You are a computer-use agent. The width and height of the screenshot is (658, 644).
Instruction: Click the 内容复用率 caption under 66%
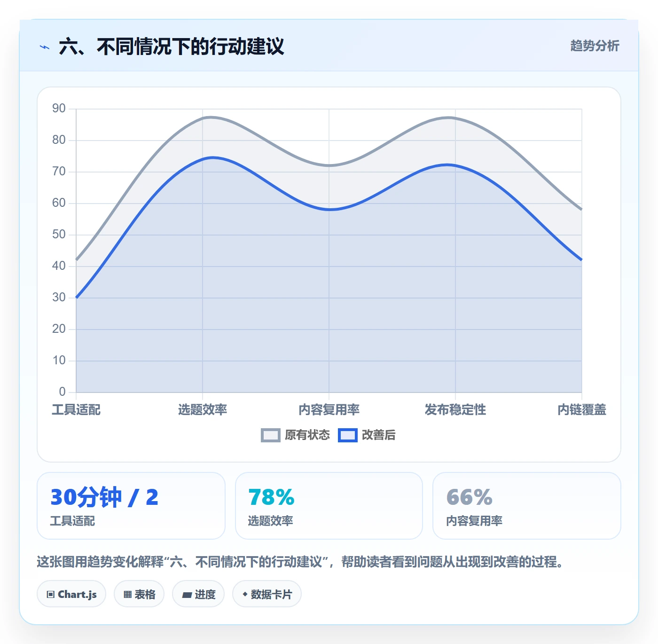(474, 521)
